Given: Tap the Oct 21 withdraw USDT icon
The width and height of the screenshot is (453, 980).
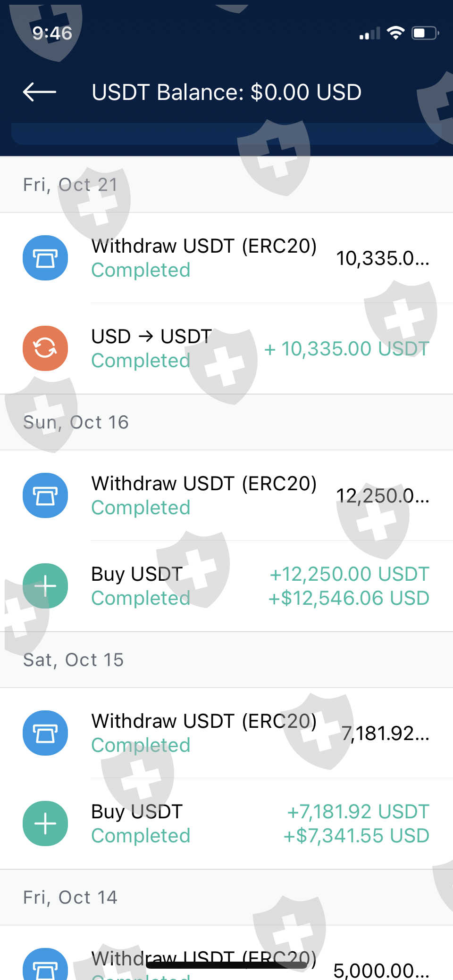Looking at the screenshot, I should 45,258.
